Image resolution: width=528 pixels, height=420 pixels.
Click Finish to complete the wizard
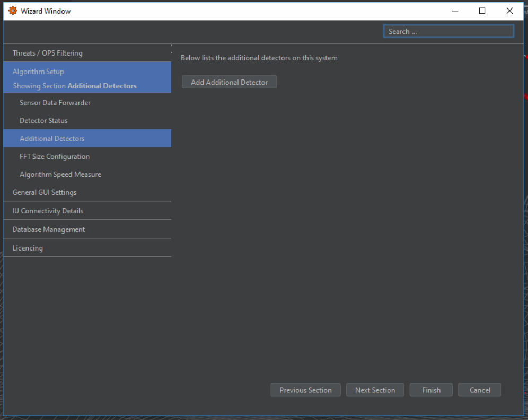pyautogui.click(x=431, y=390)
